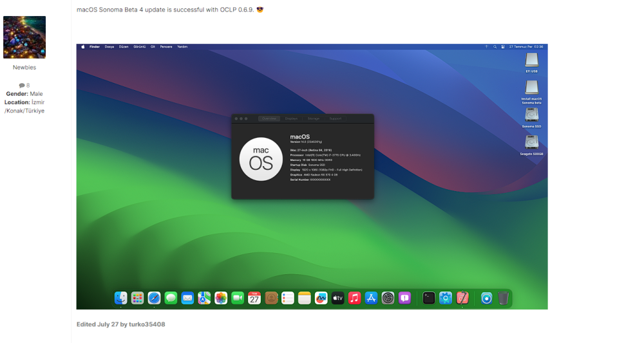
Task: Open Reminders from the Dock
Action: click(287, 299)
